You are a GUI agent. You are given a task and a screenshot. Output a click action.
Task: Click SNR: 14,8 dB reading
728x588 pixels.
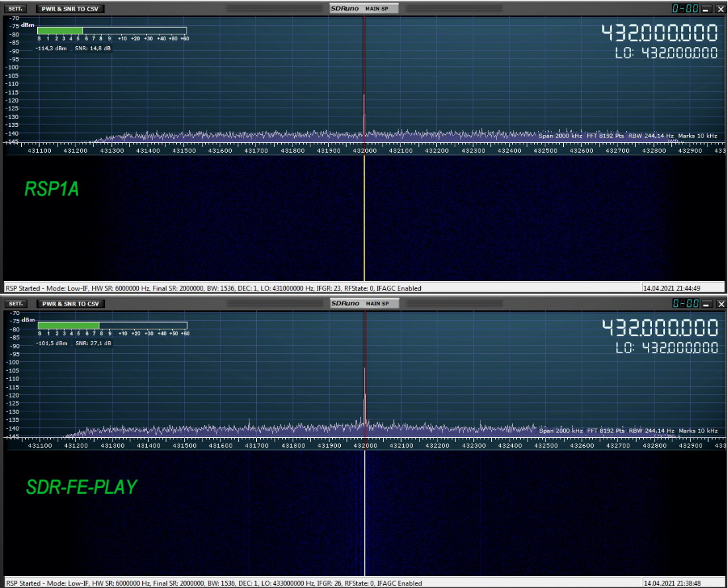click(x=93, y=48)
